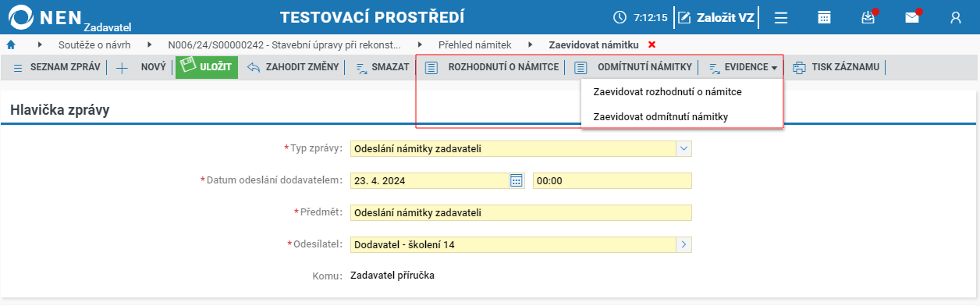This screenshot has width=980, height=306.
Task: Open Rozhodnutí o námitce
Action: coord(492,67)
